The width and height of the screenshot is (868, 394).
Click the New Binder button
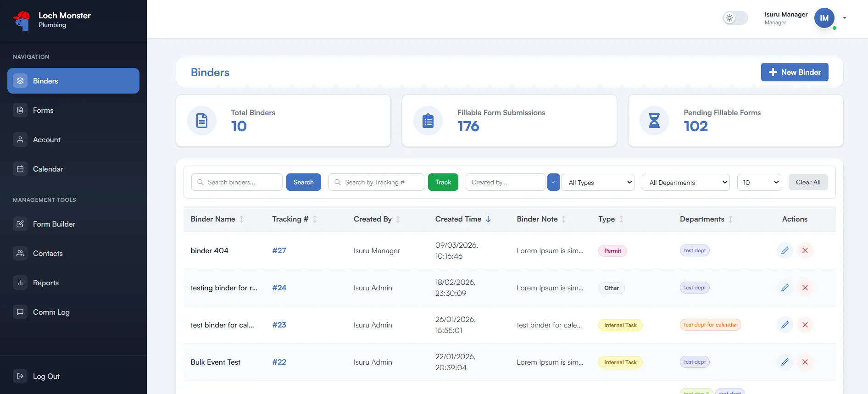pos(794,72)
